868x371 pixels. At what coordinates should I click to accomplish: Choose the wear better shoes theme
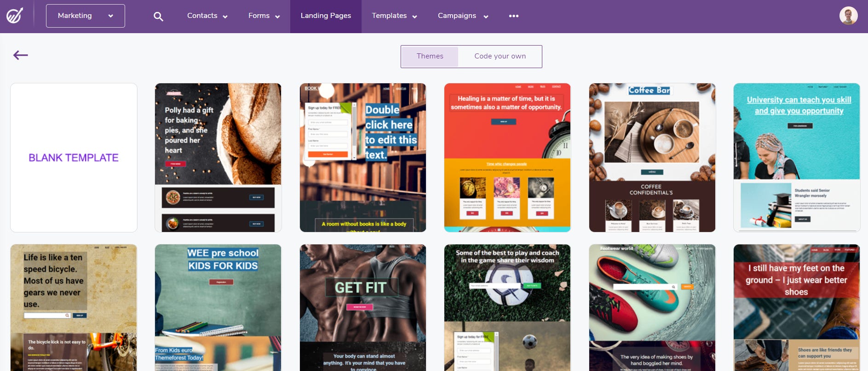pyautogui.click(x=797, y=307)
